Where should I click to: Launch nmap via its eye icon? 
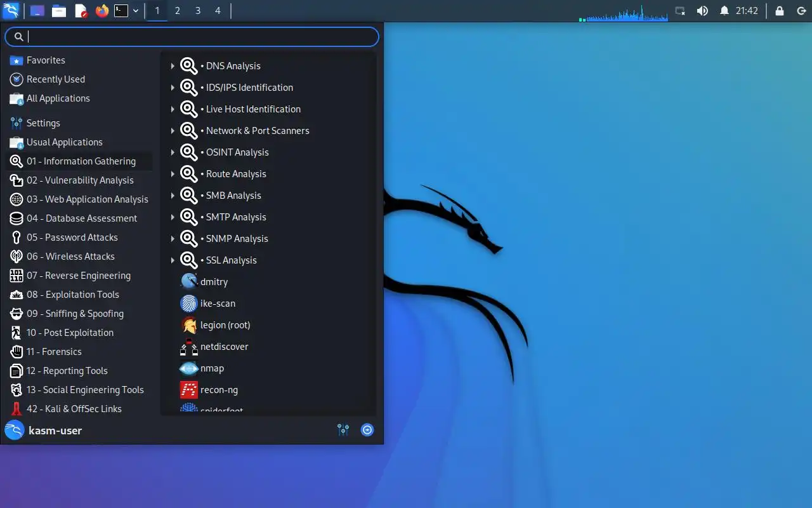tap(189, 368)
